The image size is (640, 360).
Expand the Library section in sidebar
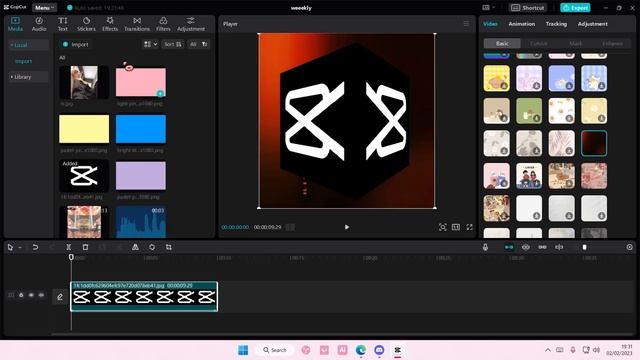28,77
